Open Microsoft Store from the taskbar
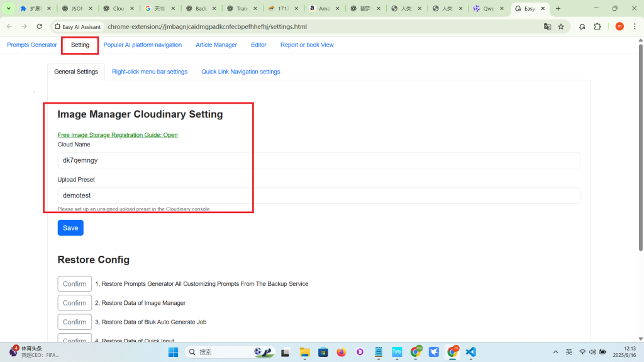Viewport: 644px width, 362px height. click(x=323, y=352)
